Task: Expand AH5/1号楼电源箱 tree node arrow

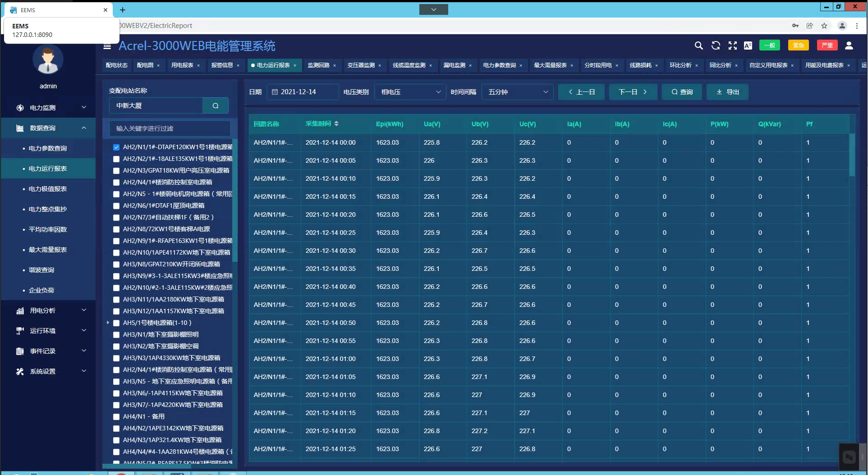Action: 108,323
